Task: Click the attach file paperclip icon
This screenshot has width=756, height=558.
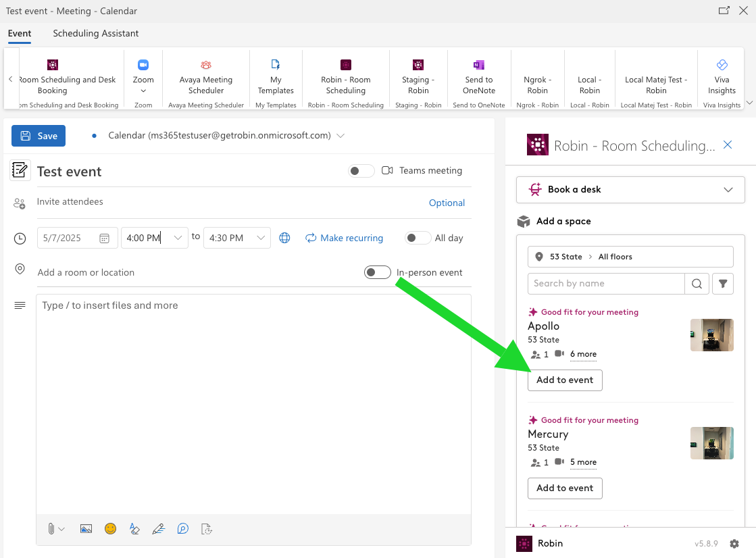Action: pyautogui.click(x=51, y=529)
